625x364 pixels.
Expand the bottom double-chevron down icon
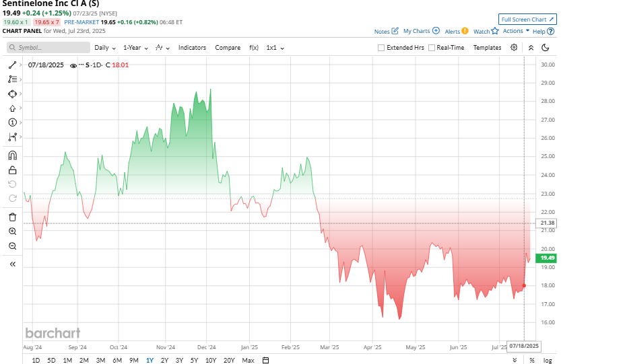pyautogui.click(x=515, y=360)
